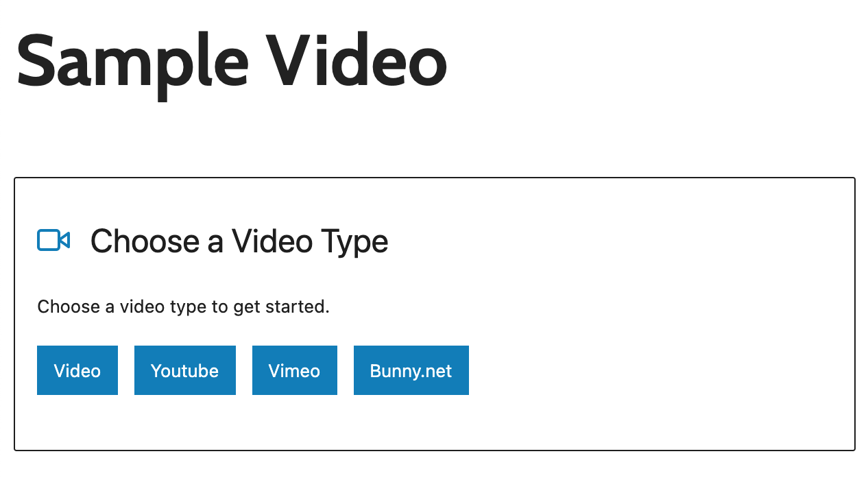Start with a Bunny.net video

pyautogui.click(x=411, y=370)
